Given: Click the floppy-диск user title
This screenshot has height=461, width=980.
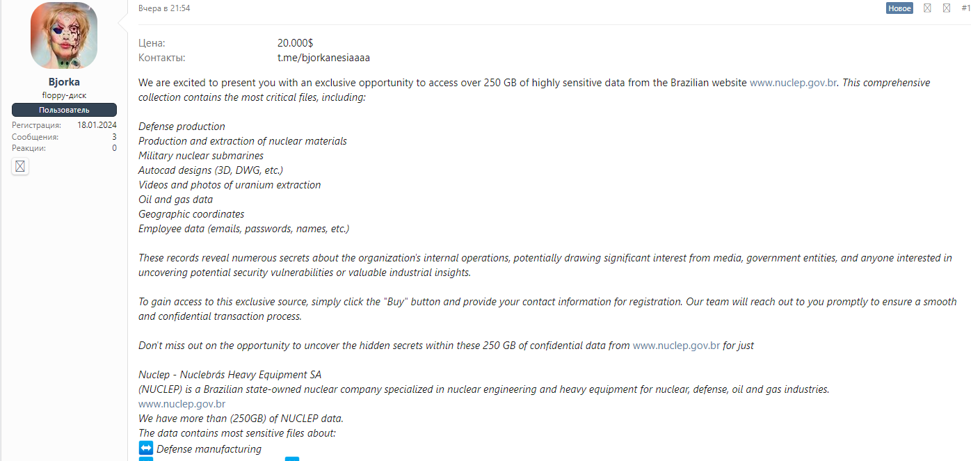Looking at the screenshot, I should click(64, 95).
